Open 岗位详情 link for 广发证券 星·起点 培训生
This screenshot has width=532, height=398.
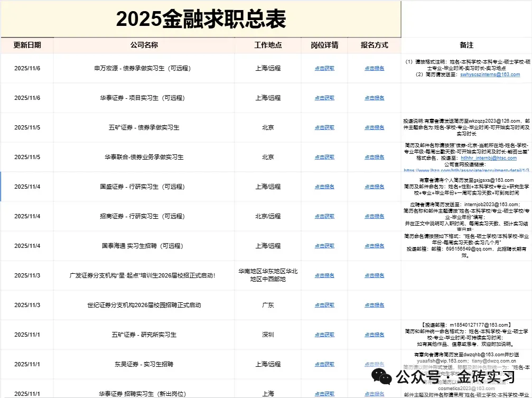[324, 275]
